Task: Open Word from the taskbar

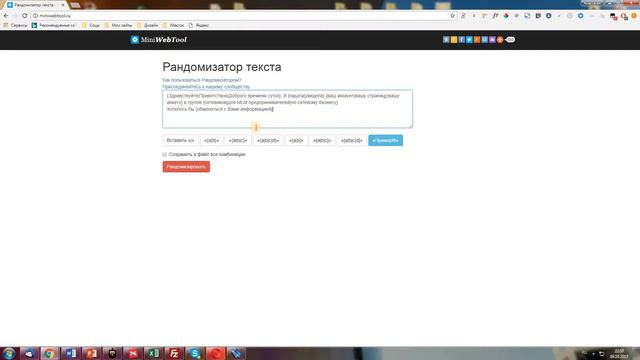Action: (71, 353)
